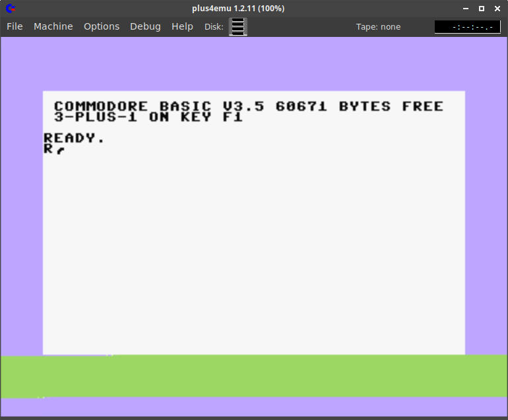The height and width of the screenshot is (420, 508).
Task: Open the Machine menu
Action: coord(53,26)
